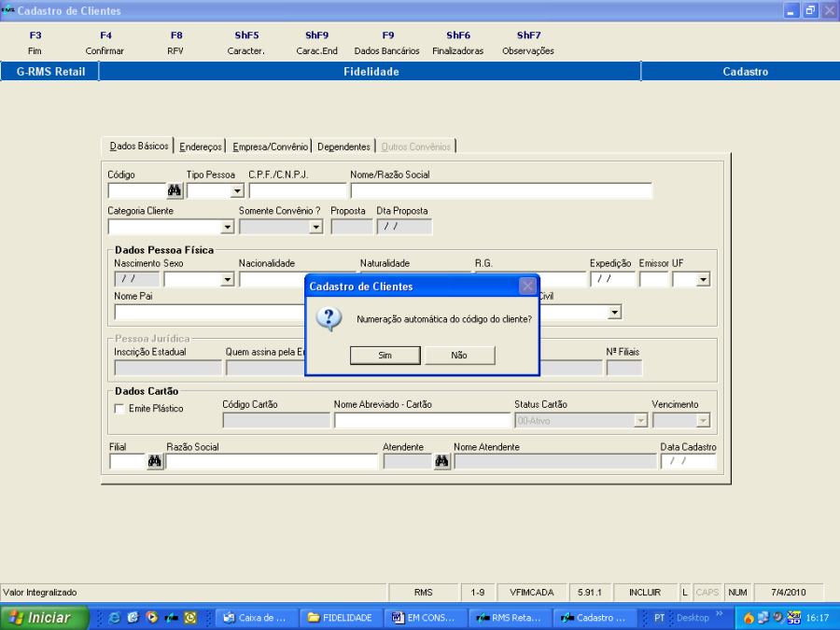Click the Expedição date field
Viewport: 840px width, 630px height.
[612, 279]
